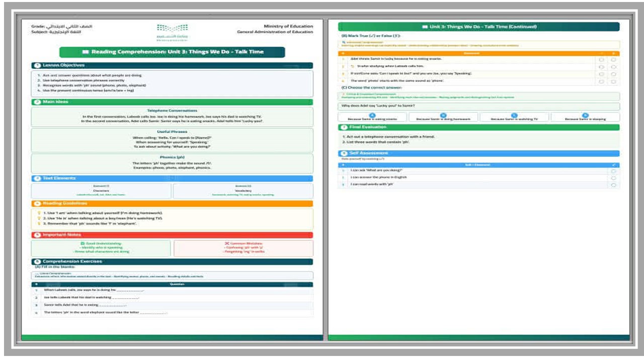
Task: Click the red X icon beside Common Mistakes
Action: pos(227,243)
